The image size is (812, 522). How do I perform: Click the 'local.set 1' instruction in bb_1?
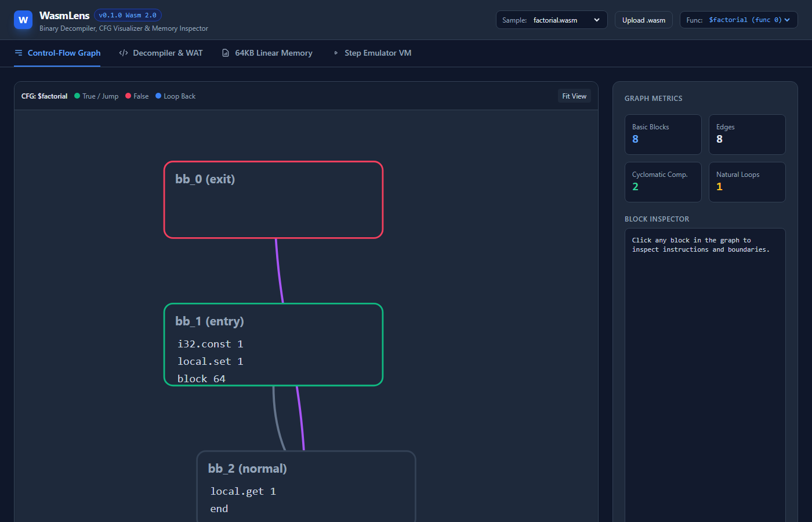coord(211,361)
